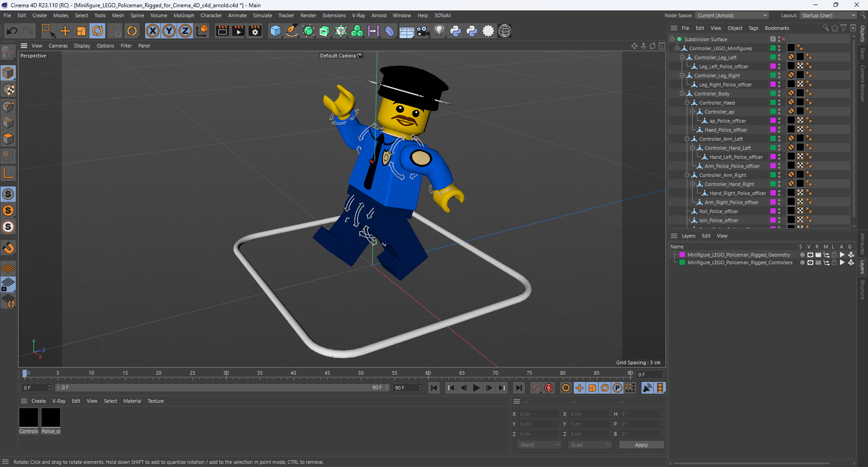Open the Node Space dropdown
This screenshot has height=467, width=868.
coord(731,15)
